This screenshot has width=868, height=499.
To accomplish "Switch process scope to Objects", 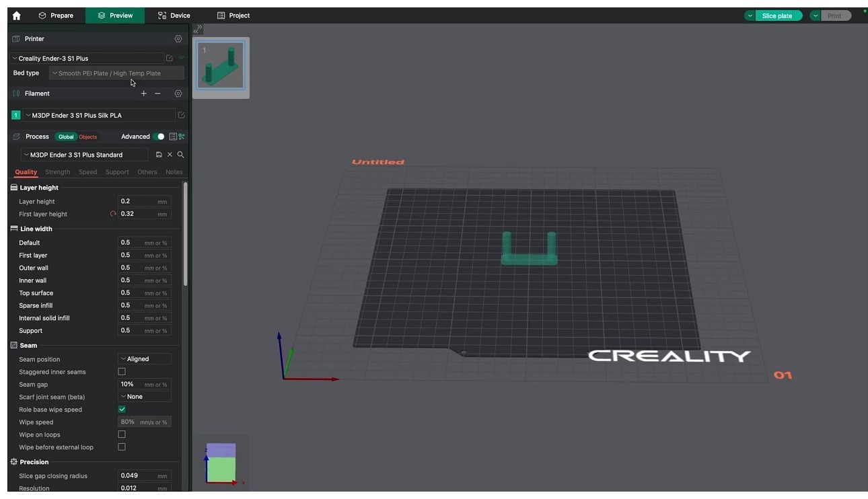I will tap(88, 137).
